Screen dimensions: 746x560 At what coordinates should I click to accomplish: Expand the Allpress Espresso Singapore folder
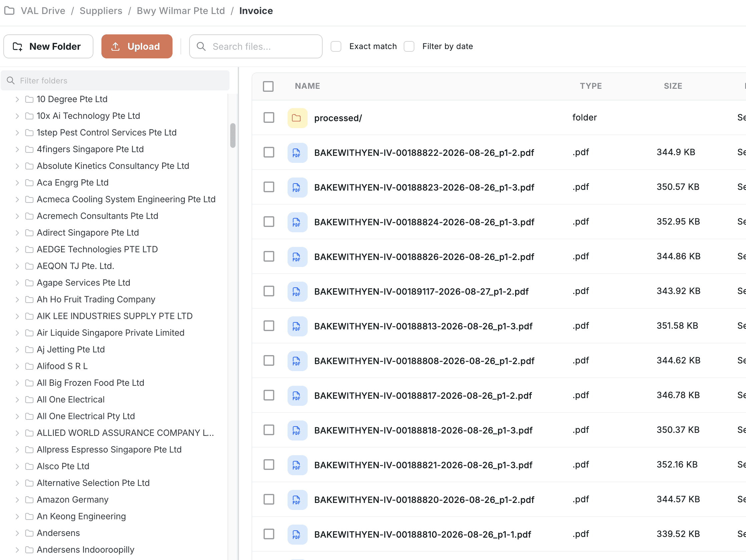tap(17, 450)
